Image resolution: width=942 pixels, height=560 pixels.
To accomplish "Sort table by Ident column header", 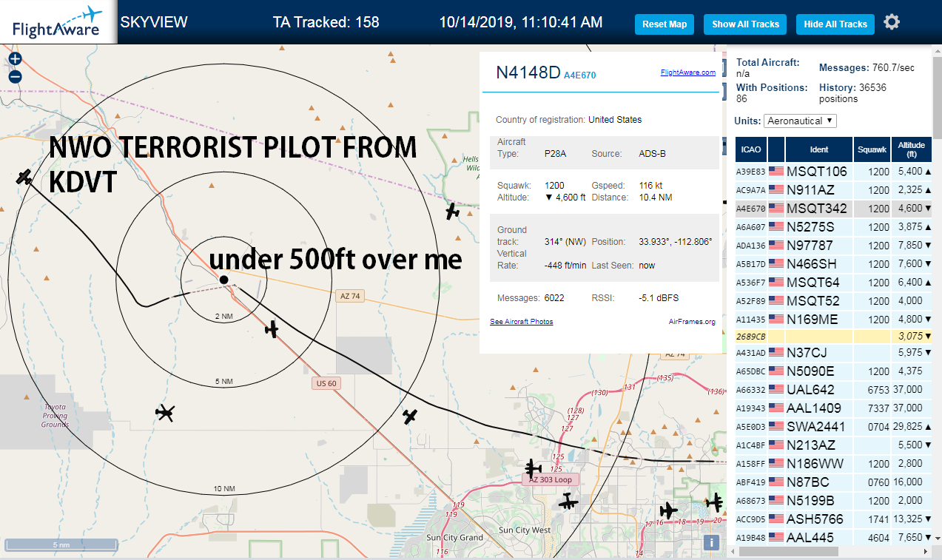I will [819, 149].
